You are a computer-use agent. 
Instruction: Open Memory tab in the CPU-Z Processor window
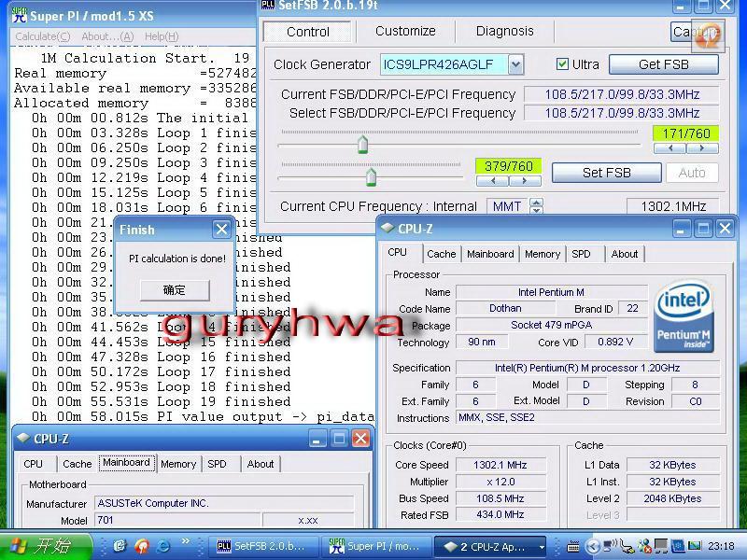point(543,254)
